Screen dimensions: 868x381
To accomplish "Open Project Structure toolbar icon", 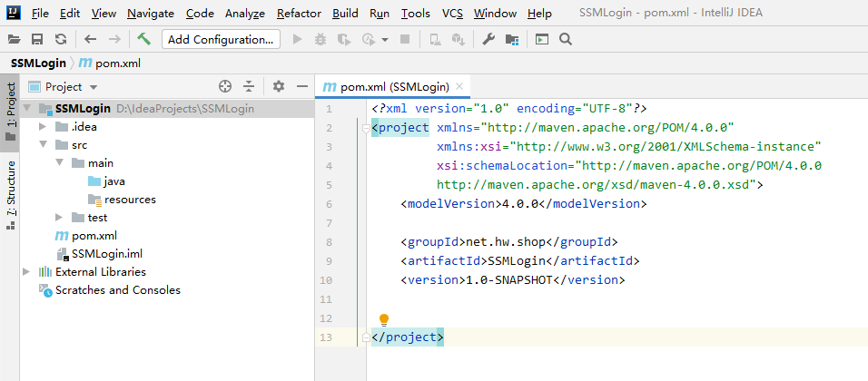I will [512, 39].
